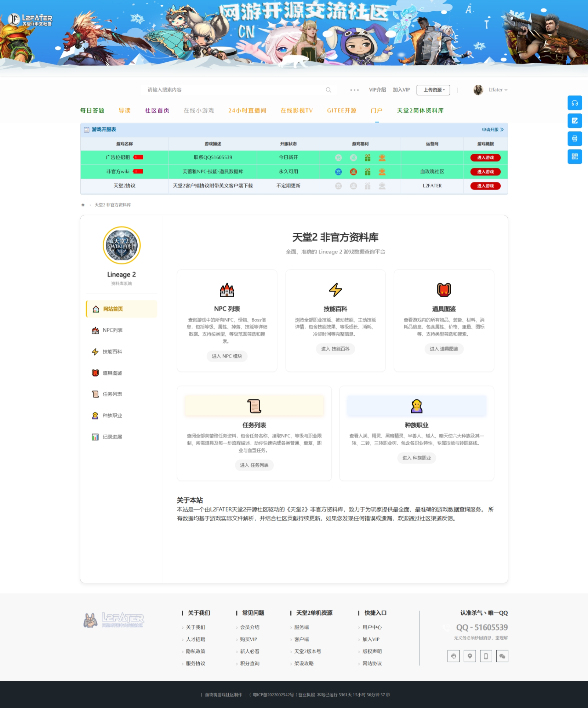Click the character icon on 种族职业 card
The height and width of the screenshot is (708, 588).
(x=417, y=406)
